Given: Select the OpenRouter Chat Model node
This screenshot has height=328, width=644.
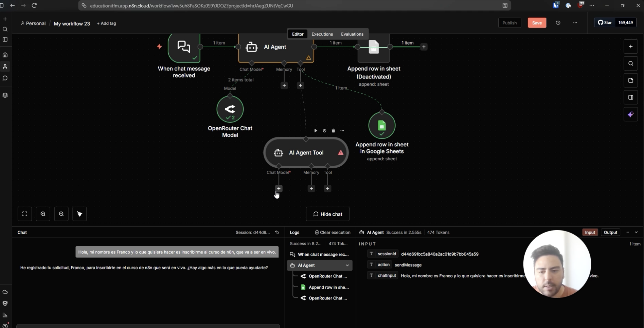Looking at the screenshot, I should coord(230,109).
